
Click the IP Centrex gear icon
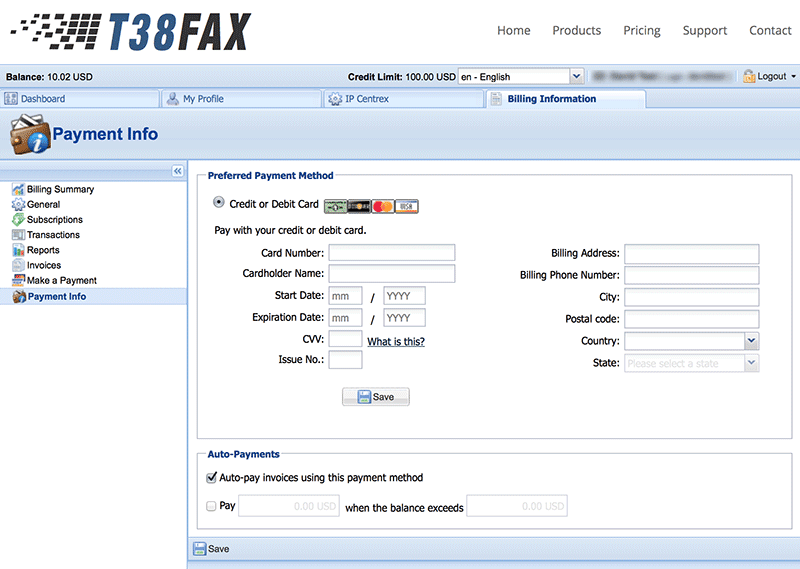tap(335, 98)
